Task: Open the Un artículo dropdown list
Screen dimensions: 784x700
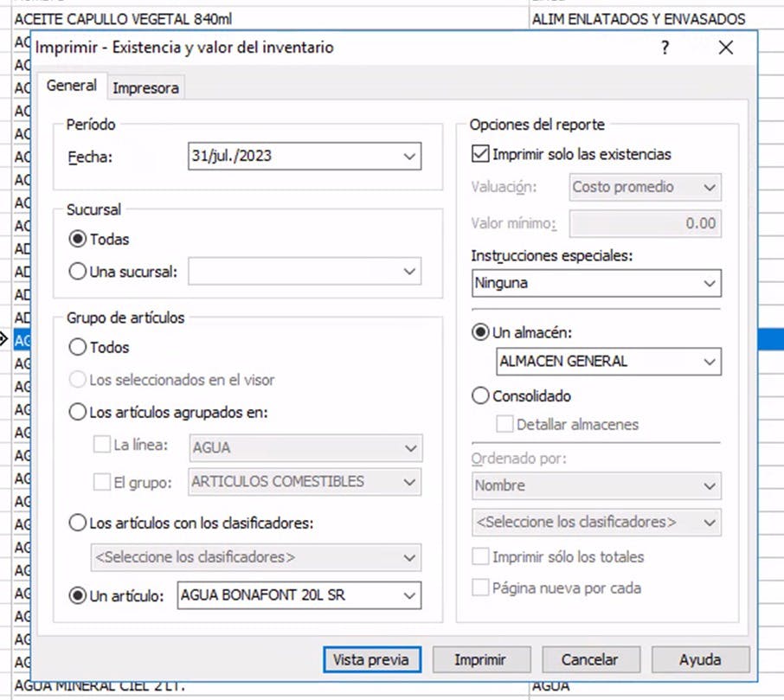Action: [x=408, y=595]
